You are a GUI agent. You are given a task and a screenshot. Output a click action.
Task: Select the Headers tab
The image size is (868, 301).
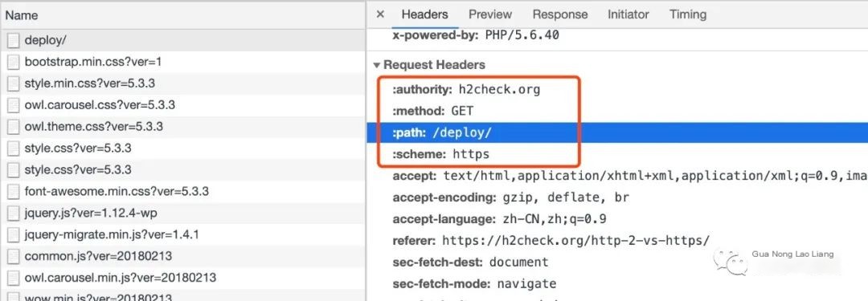(x=424, y=14)
